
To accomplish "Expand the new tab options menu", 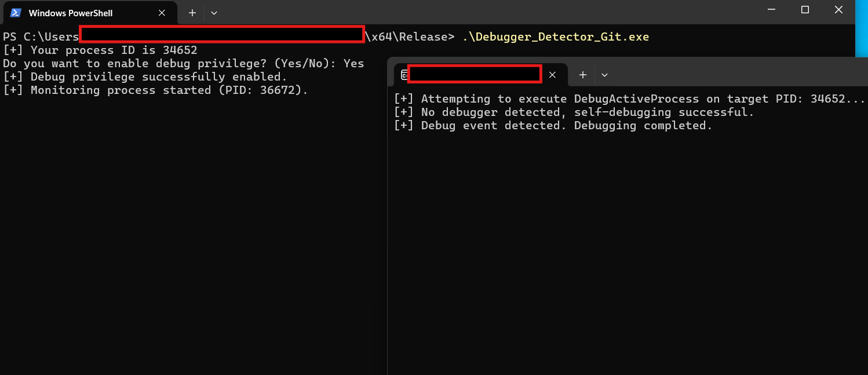I will (214, 12).
